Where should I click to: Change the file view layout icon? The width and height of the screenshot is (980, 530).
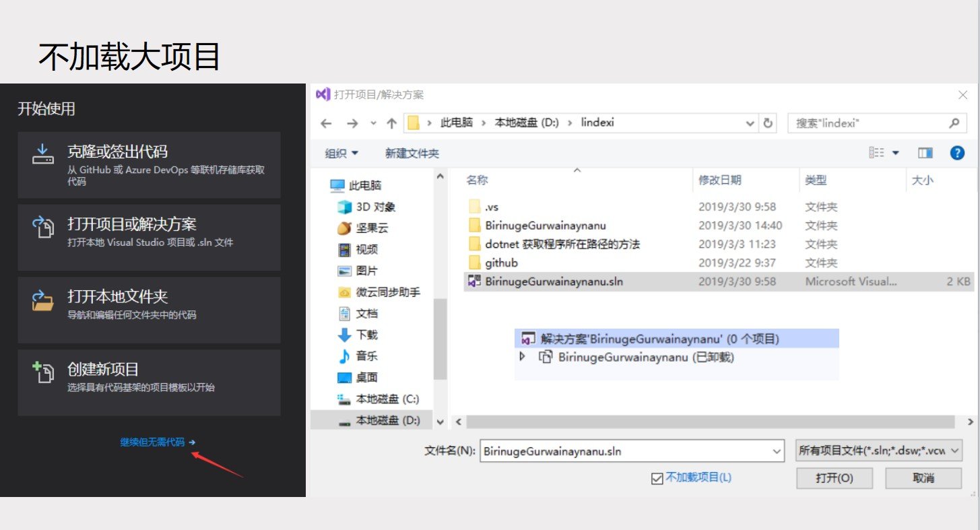pos(876,153)
